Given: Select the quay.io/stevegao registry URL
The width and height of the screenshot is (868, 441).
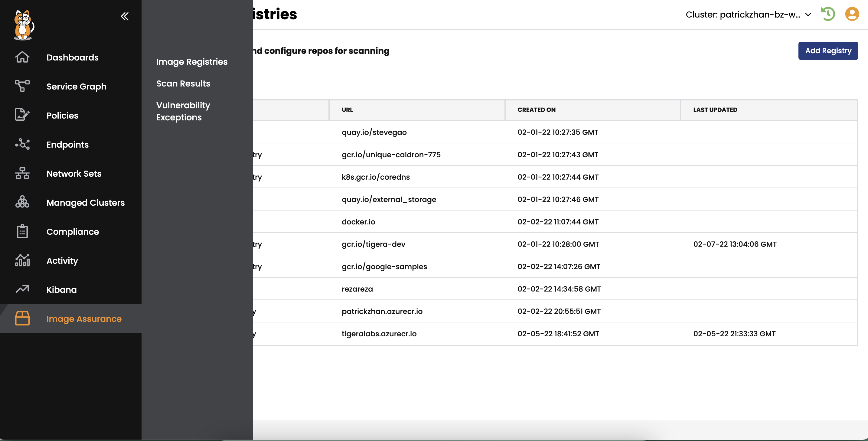Looking at the screenshot, I should coord(374,132).
